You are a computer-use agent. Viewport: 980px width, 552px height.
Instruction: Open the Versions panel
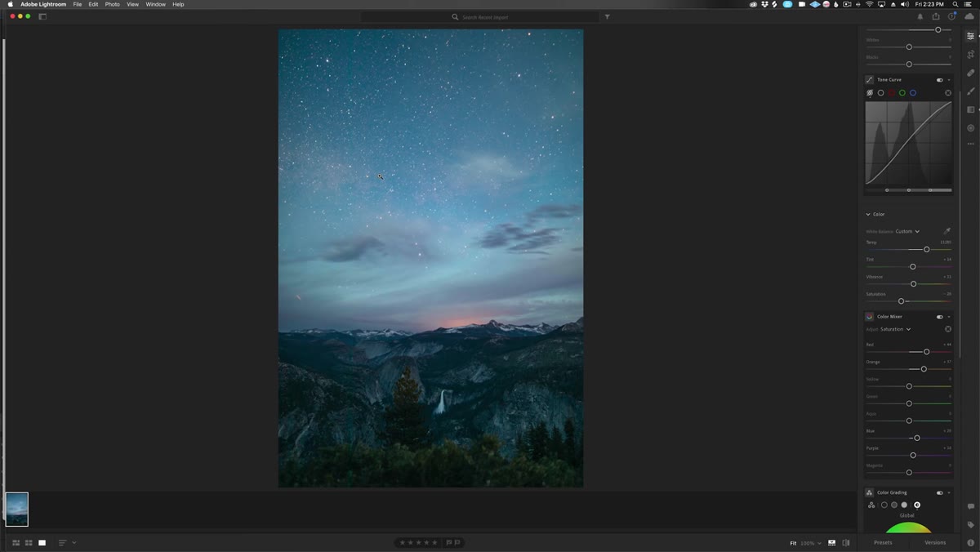[935, 543]
